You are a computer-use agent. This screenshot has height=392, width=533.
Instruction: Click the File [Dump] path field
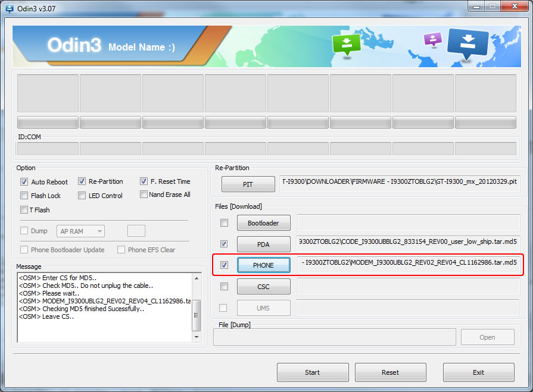(x=335, y=337)
